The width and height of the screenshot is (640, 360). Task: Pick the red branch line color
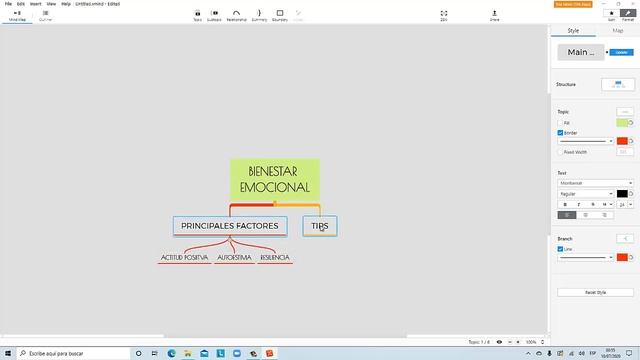point(622,257)
